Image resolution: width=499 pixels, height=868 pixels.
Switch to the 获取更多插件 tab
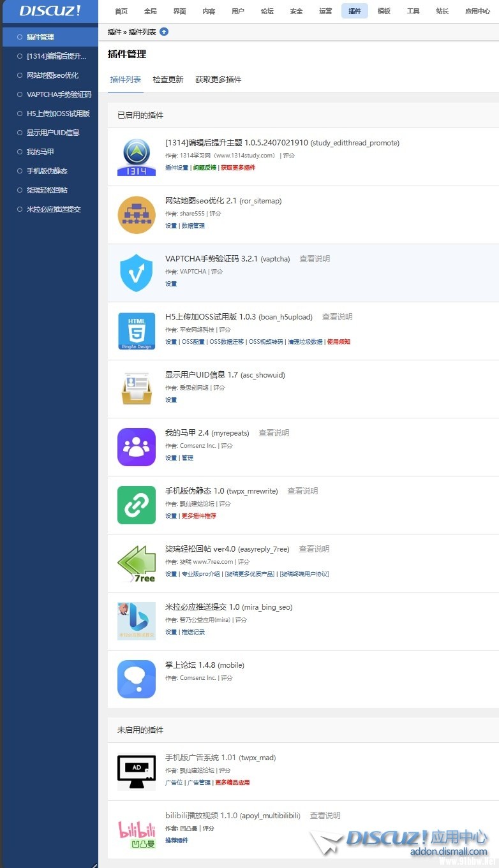(218, 80)
